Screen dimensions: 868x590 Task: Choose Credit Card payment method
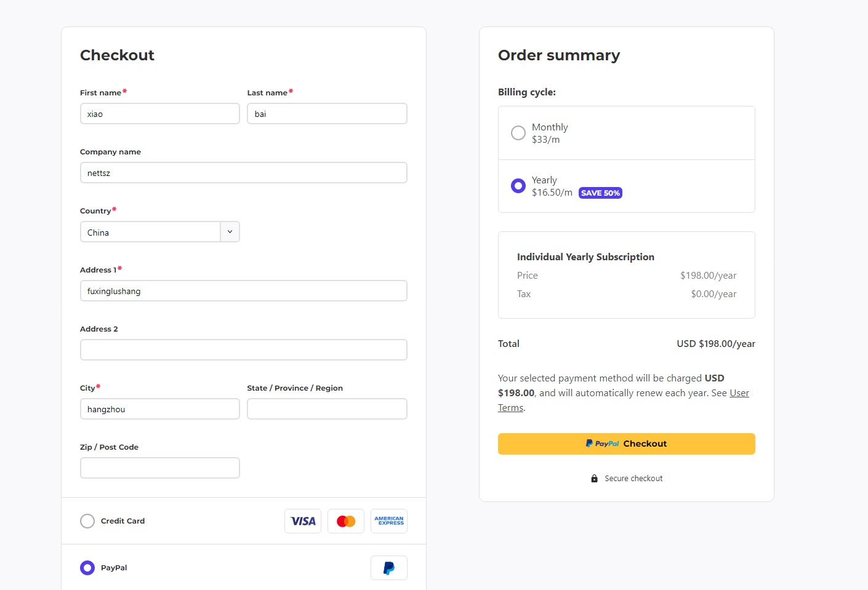87,521
